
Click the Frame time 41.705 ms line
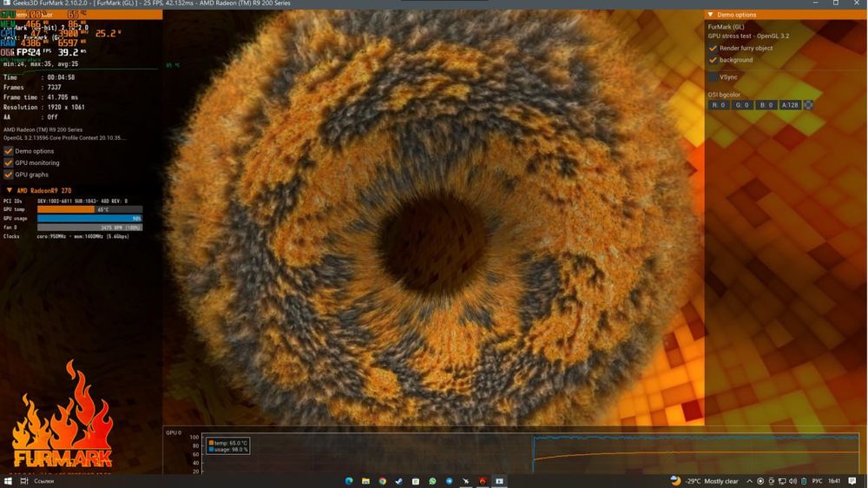tap(41, 97)
